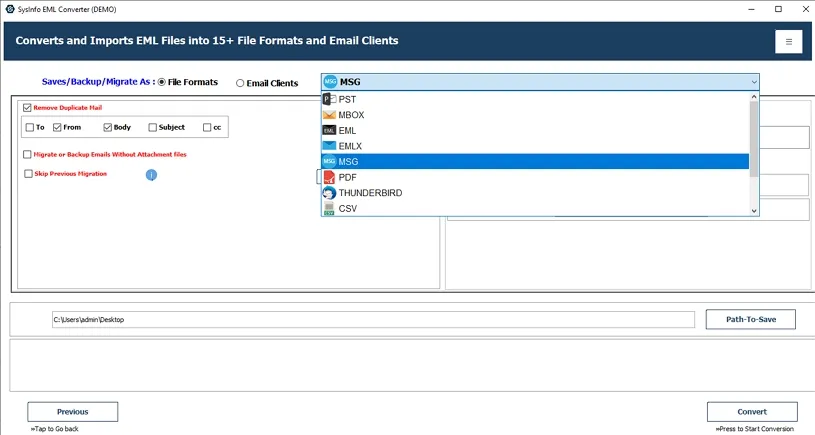815x435 pixels.
Task: Open the hamburger menu in the header
Action: pos(788,42)
